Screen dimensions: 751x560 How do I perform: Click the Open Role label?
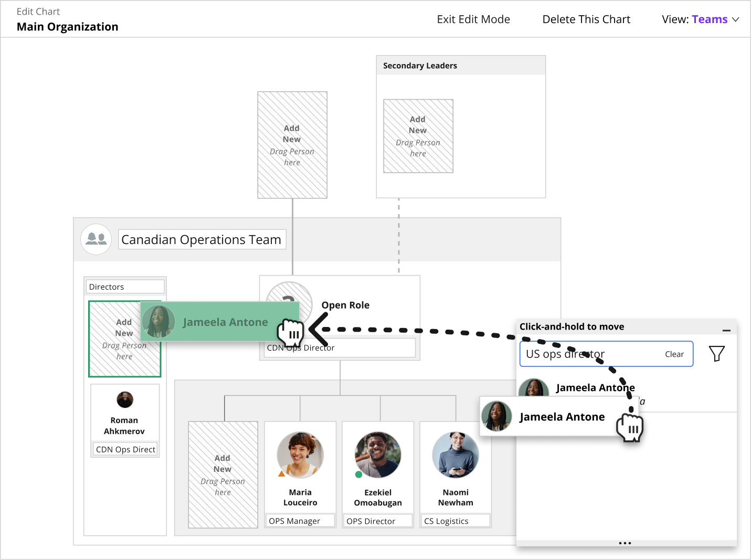pyautogui.click(x=345, y=305)
